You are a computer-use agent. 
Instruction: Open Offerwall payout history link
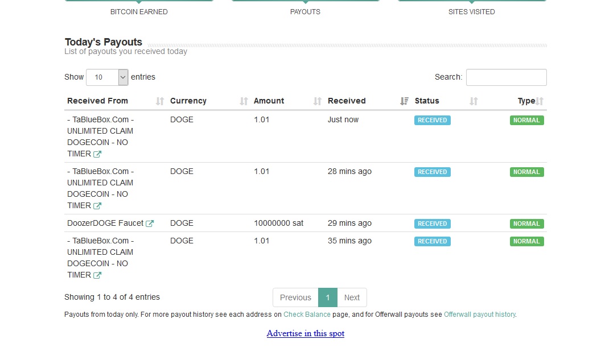pyautogui.click(x=480, y=315)
